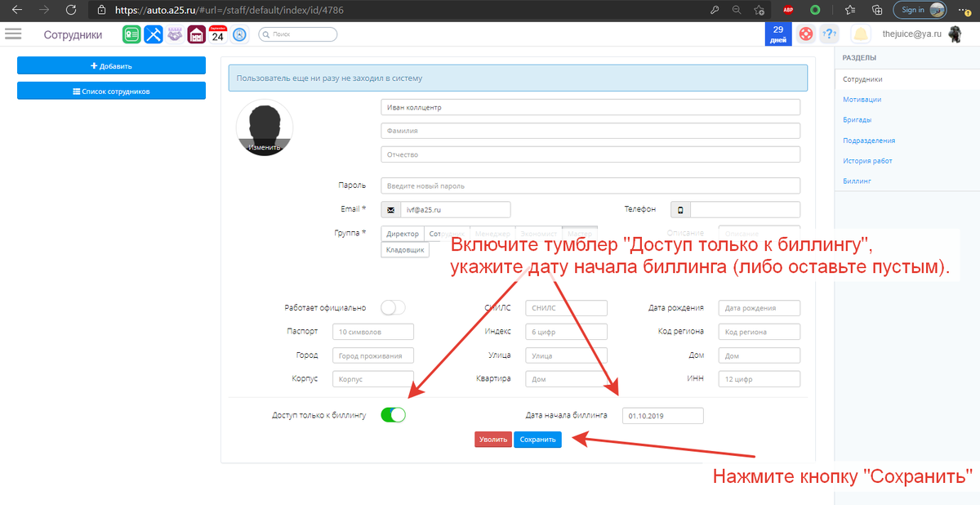Expand the hamburger menu top left
980x505 pixels.
pos(13,34)
